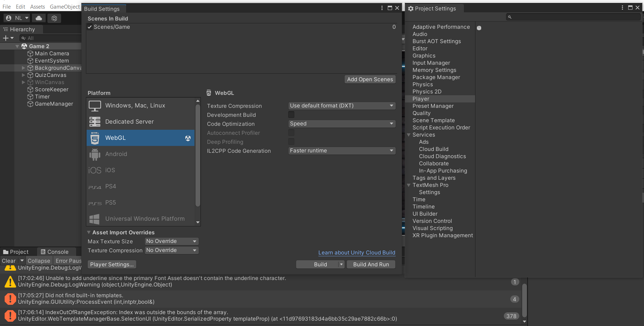Select the Windows, Mac, Linux platform icon
The width and height of the screenshot is (644, 326).
tap(95, 106)
